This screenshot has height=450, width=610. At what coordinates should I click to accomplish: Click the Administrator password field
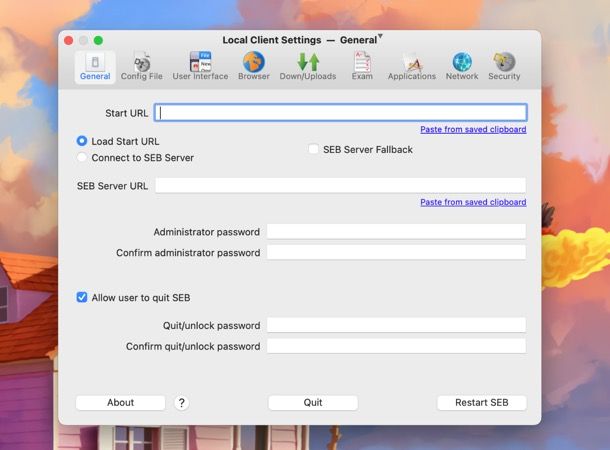[x=396, y=231]
